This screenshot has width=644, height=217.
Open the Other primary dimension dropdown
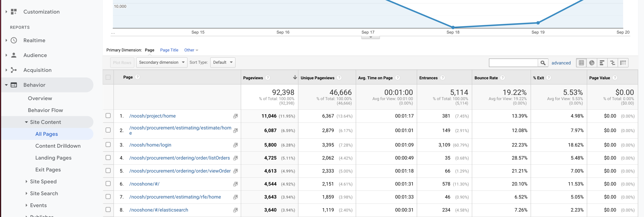coord(191,50)
